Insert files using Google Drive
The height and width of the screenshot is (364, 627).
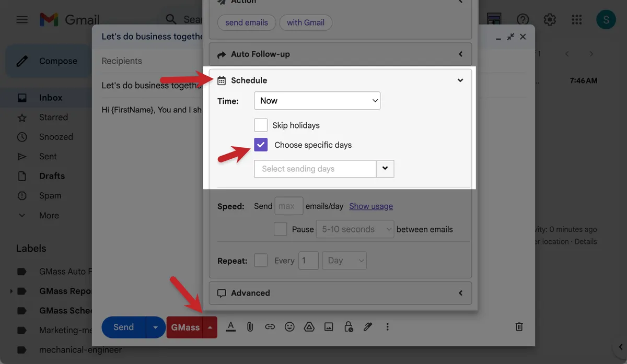point(309,327)
